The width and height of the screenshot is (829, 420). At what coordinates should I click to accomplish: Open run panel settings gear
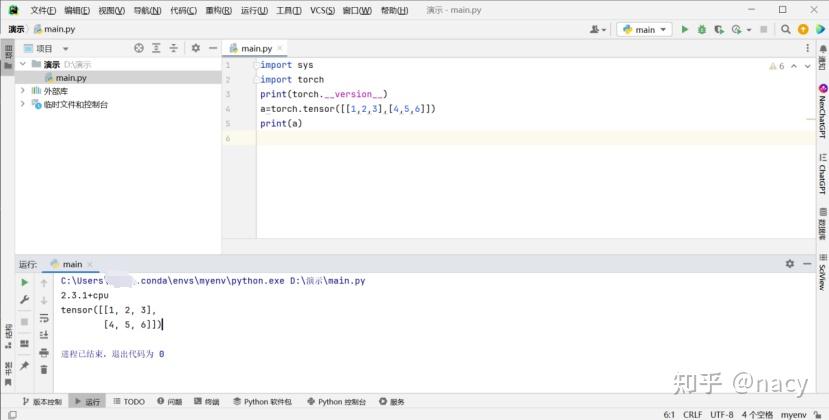pos(790,263)
